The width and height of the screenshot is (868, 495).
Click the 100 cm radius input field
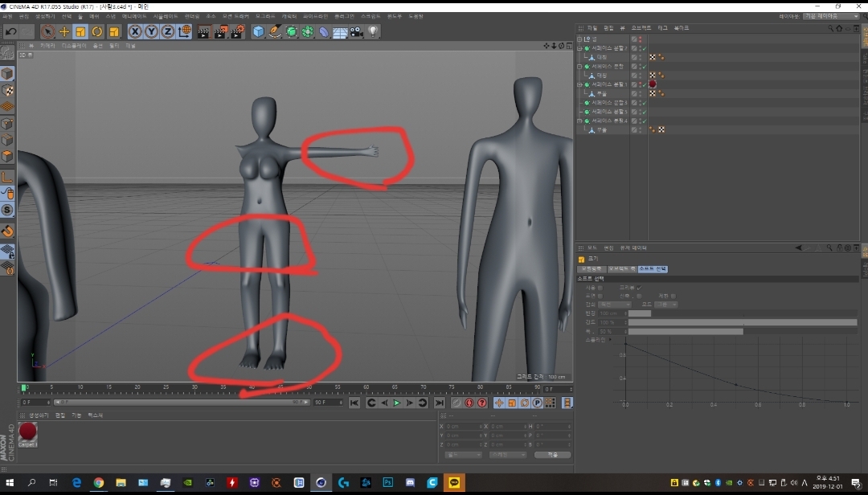[x=612, y=313]
